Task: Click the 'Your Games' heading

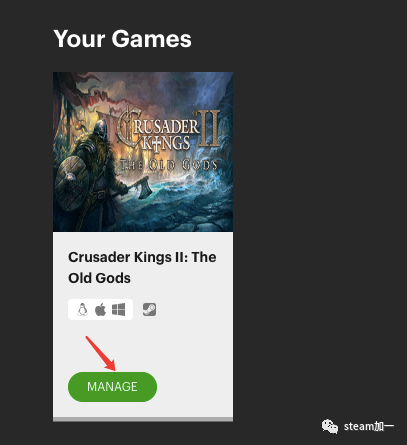Action: pyautogui.click(x=123, y=39)
